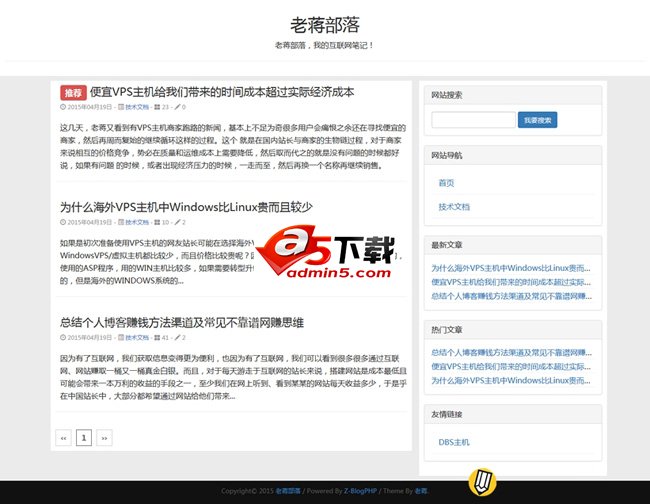
Task: Click yellow pencil back-to-top icon
Action: 482,482
